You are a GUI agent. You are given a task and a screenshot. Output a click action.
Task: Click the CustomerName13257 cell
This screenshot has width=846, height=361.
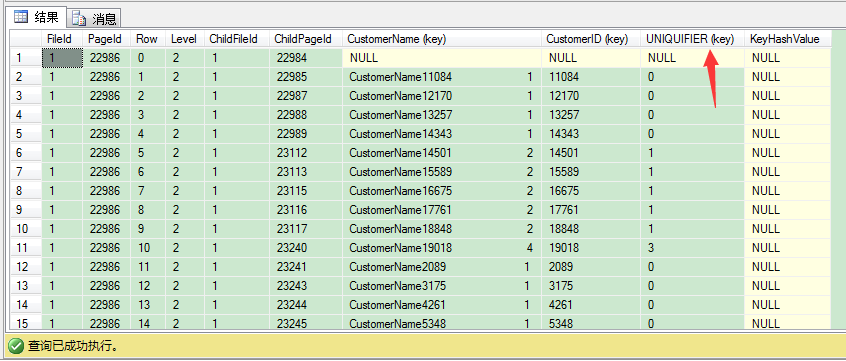click(442, 114)
